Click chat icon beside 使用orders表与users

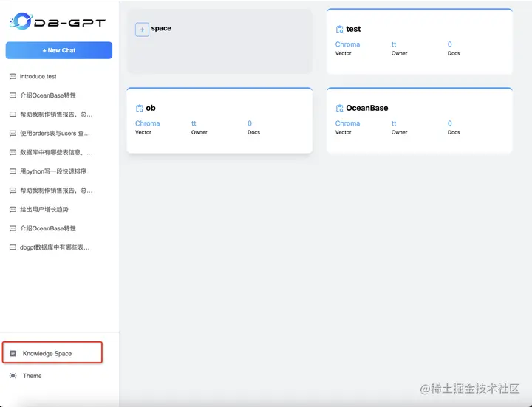(x=13, y=134)
